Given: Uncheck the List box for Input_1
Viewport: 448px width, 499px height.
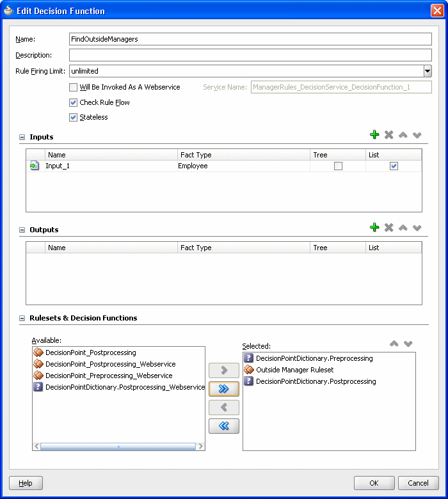Looking at the screenshot, I should point(394,166).
